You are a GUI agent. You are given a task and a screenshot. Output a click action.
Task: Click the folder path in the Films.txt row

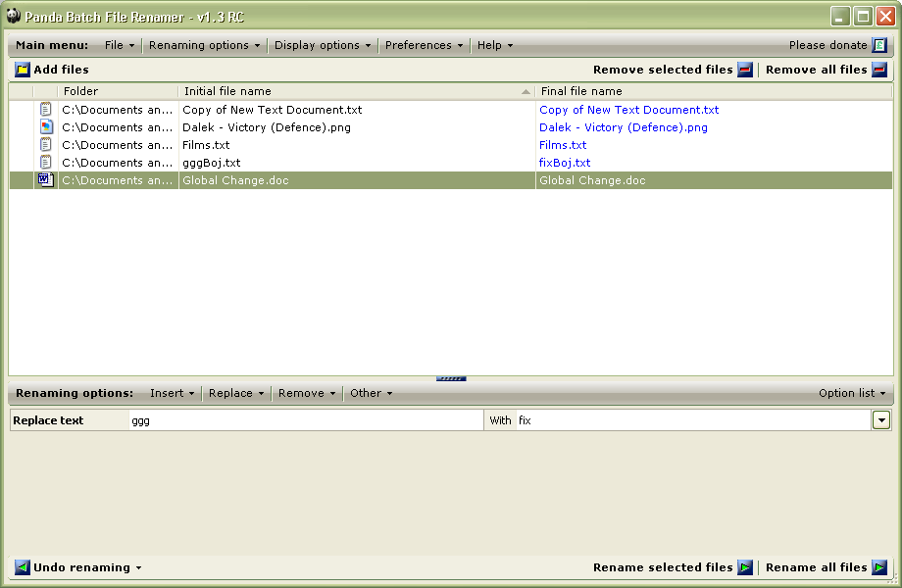tap(118, 145)
